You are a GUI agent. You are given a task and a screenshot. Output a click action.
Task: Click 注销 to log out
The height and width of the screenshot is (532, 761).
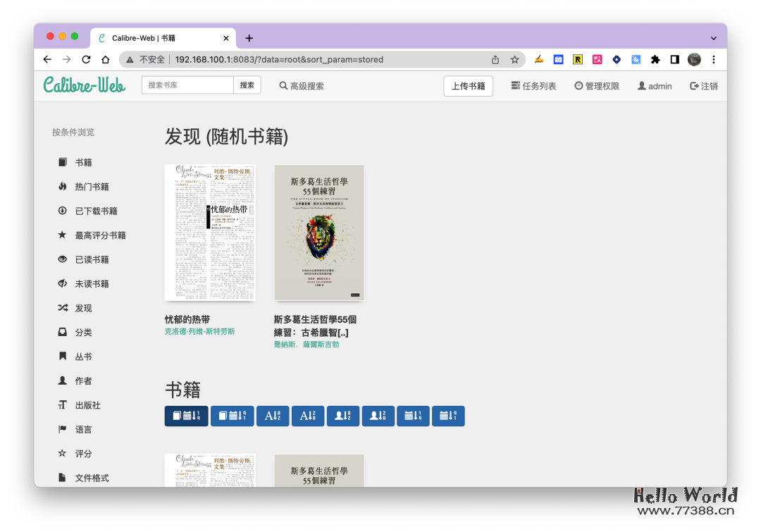(x=704, y=86)
